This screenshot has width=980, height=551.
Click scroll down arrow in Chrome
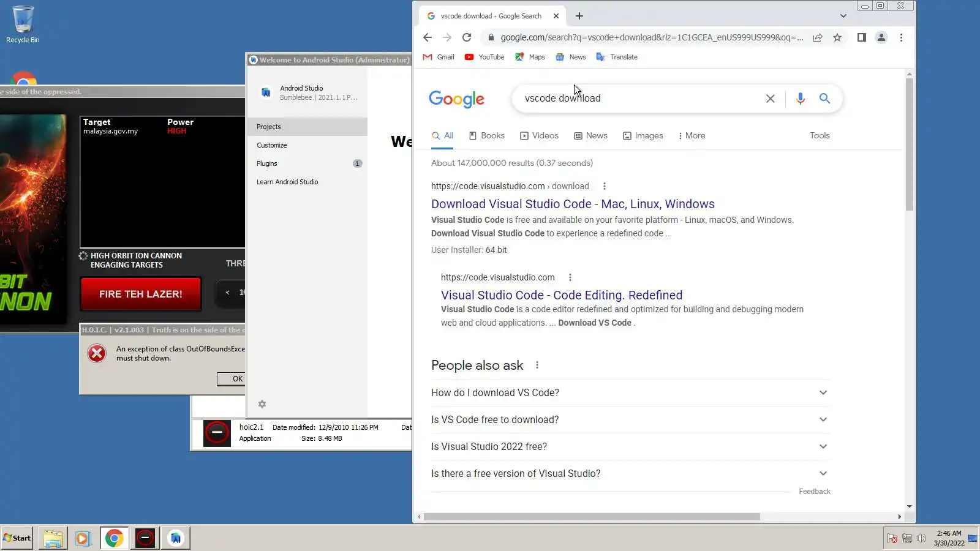[x=910, y=506]
